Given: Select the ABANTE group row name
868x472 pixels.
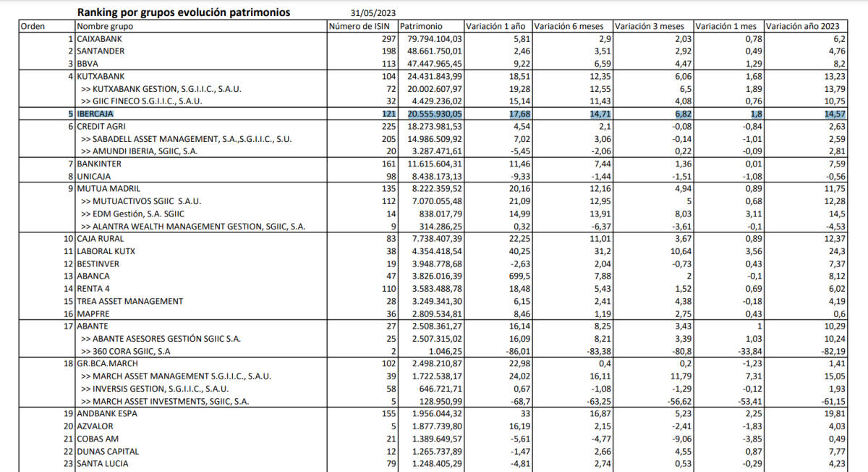Looking at the screenshot, I should click(93, 326).
